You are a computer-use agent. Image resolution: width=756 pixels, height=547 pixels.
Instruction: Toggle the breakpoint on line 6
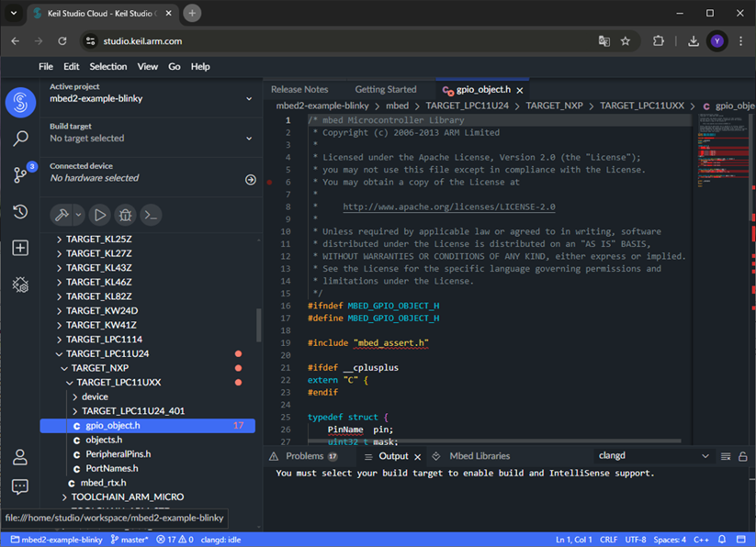(x=269, y=183)
